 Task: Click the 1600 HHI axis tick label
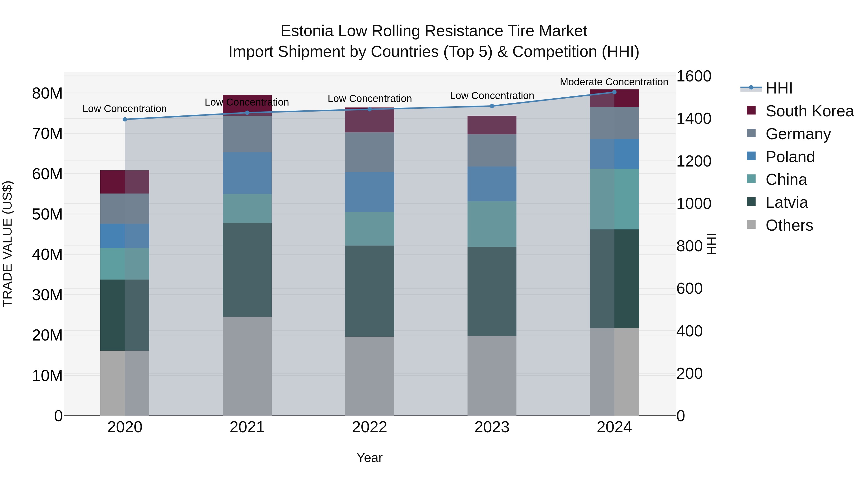pyautogui.click(x=694, y=76)
